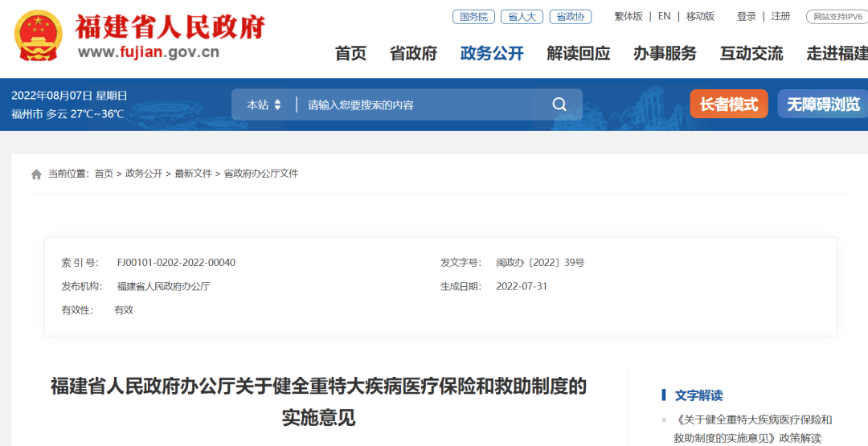
Task: Open 办事服务 in the navigation bar
Action: pyautogui.click(x=665, y=53)
